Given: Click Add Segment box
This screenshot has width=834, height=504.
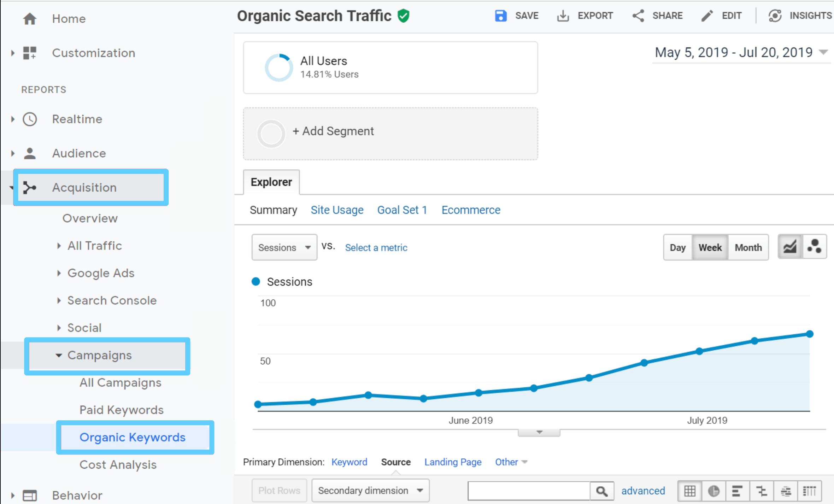Looking at the screenshot, I should 390,134.
